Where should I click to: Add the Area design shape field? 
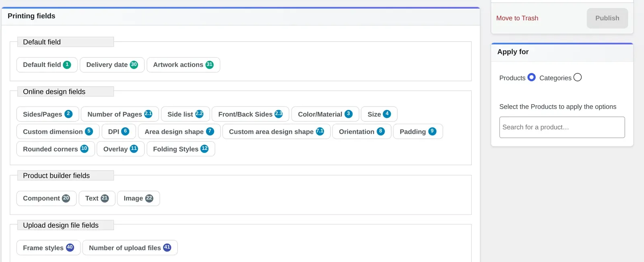coord(179,131)
